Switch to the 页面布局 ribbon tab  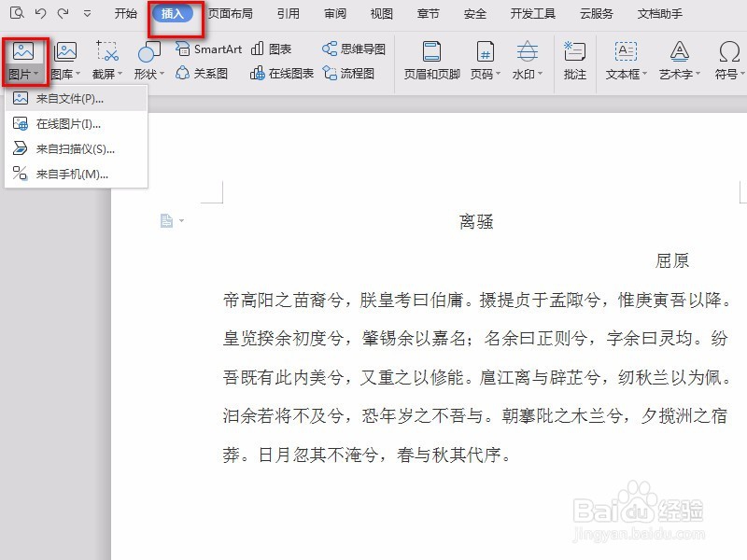232,13
